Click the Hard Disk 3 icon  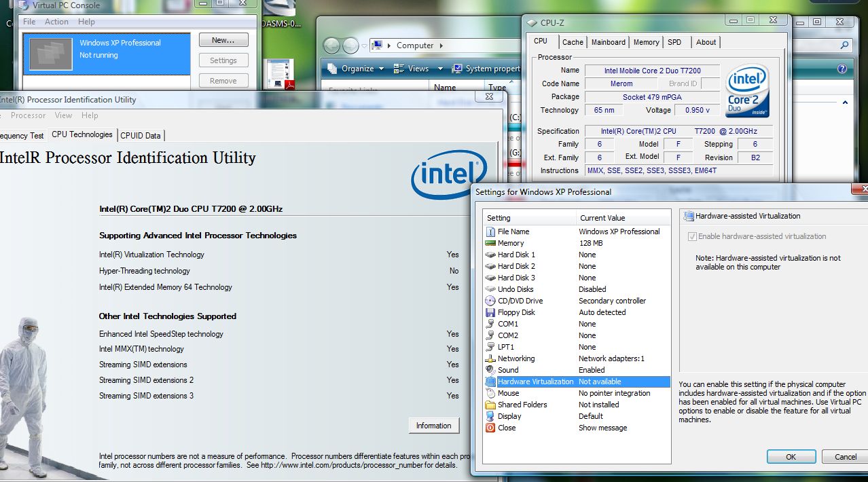[x=490, y=278]
